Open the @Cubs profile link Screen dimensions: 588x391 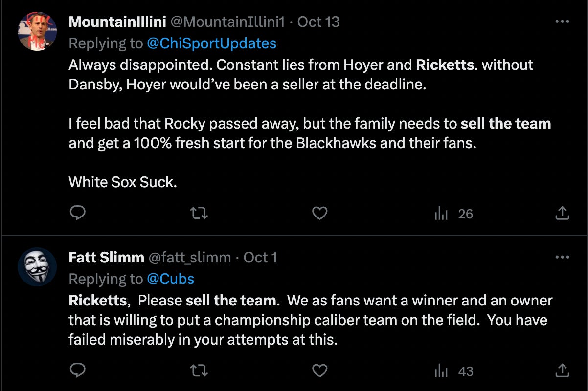pos(170,279)
